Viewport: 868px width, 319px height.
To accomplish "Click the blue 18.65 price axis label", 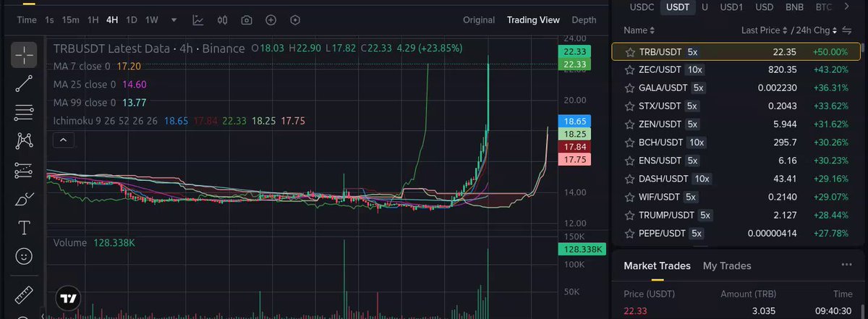I will (x=575, y=122).
